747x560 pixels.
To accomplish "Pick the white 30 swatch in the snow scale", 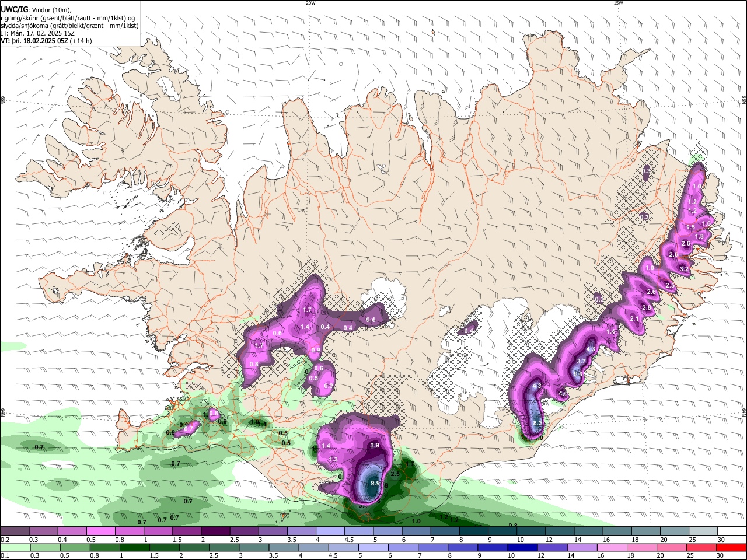I will coord(732,531).
